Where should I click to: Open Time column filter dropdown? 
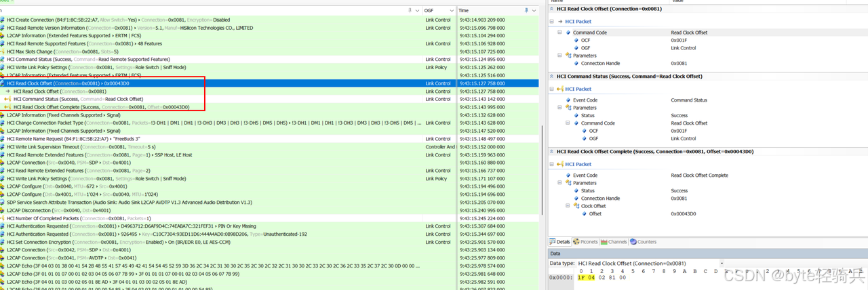click(x=535, y=10)
